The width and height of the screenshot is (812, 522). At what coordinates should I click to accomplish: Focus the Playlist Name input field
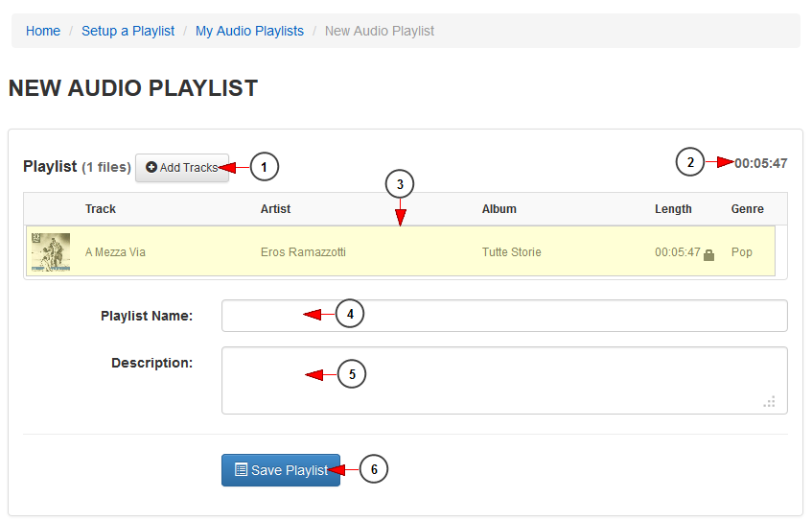pos(504,316)
